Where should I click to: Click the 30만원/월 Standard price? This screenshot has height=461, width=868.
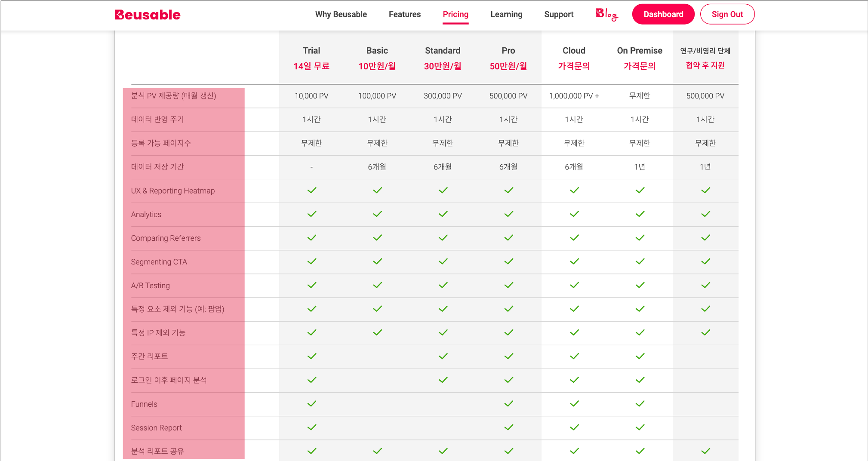click(x=443, y=66)
